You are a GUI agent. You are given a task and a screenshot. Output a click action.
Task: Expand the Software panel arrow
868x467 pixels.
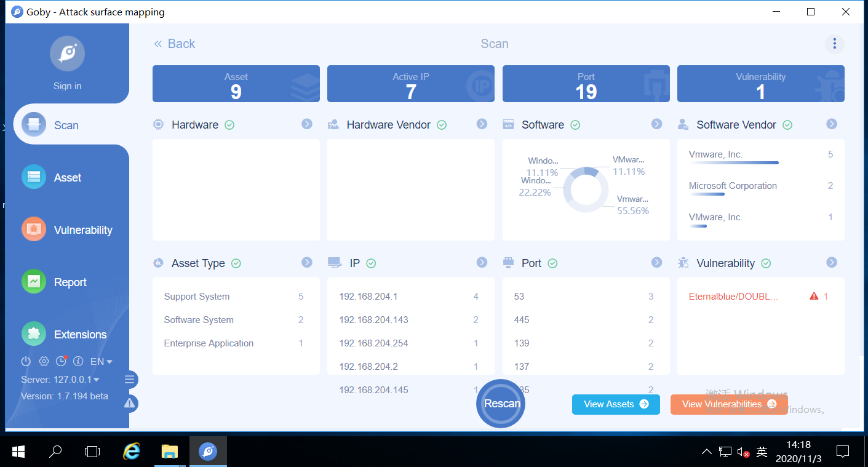tap(656, 124)
